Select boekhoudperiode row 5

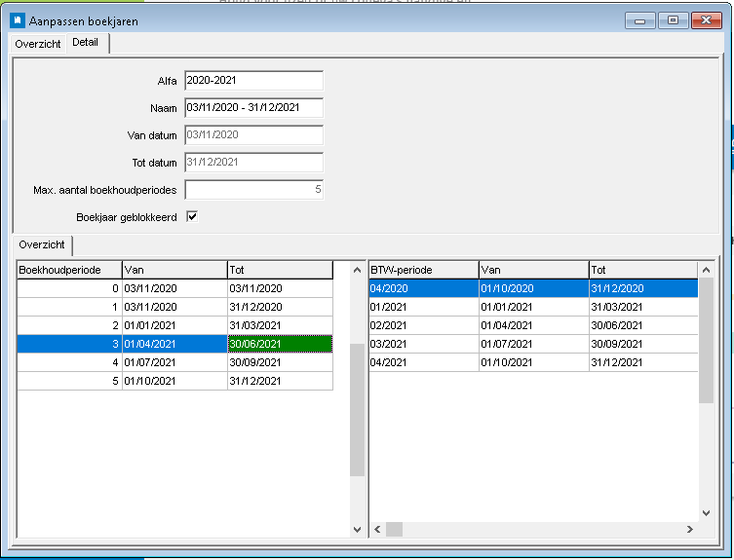click(68, 380)
